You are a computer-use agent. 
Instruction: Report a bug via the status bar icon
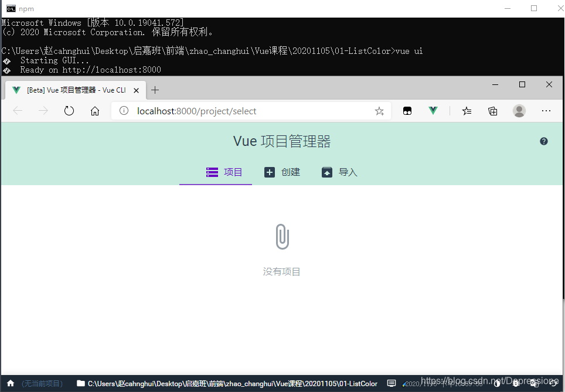tap(516, 383)
